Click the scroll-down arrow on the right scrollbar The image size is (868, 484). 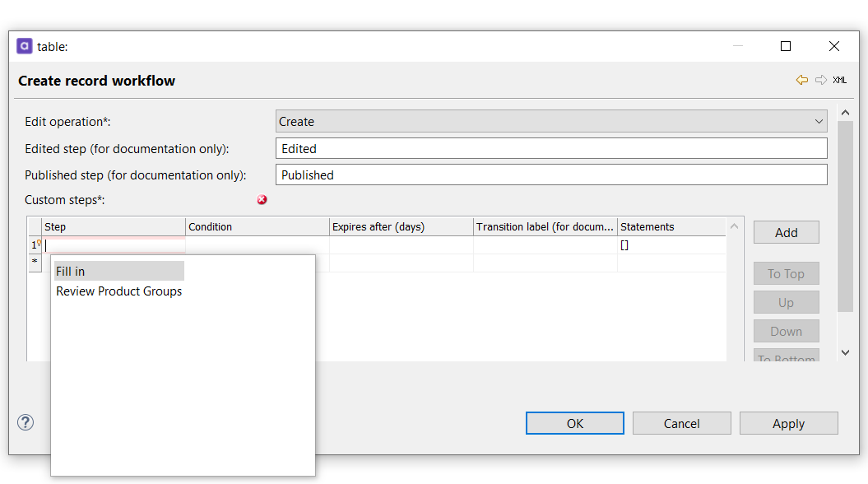845,351
